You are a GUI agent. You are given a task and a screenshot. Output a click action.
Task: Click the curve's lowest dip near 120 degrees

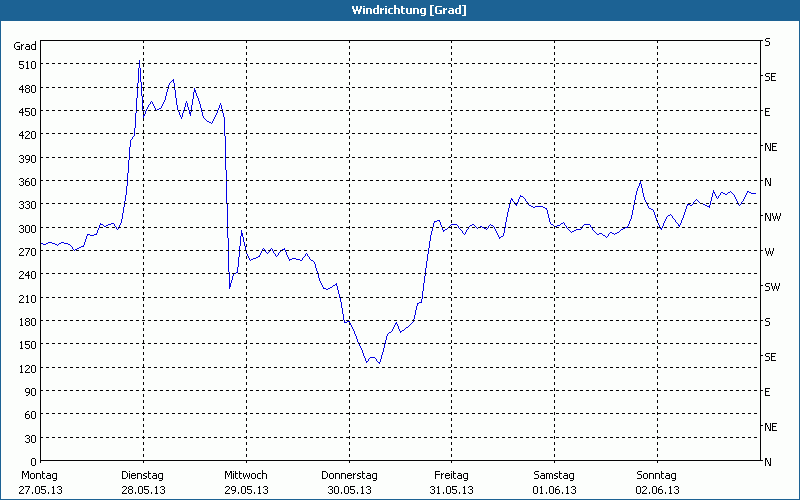tap(379, 363)
